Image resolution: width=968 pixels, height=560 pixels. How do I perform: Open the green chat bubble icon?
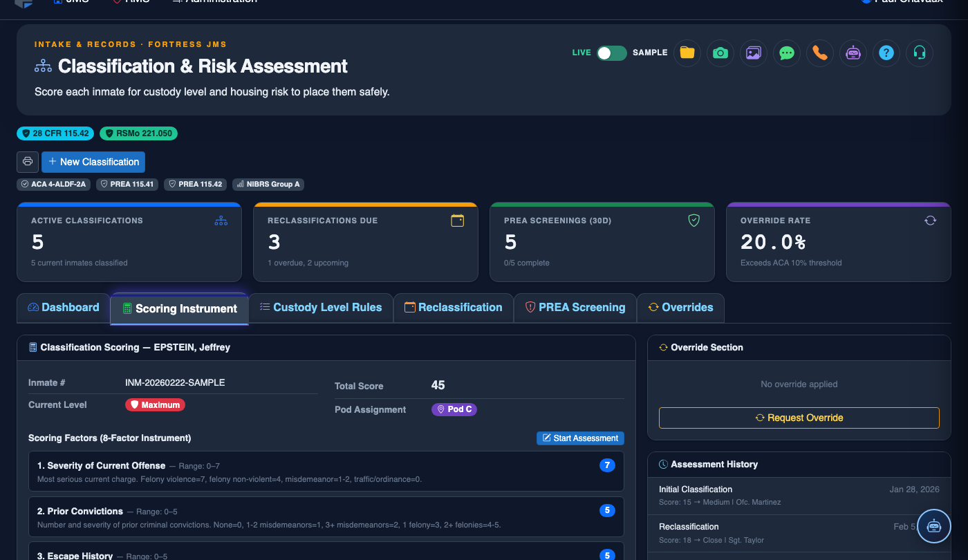pyautogui.click(x=787, y=53)
